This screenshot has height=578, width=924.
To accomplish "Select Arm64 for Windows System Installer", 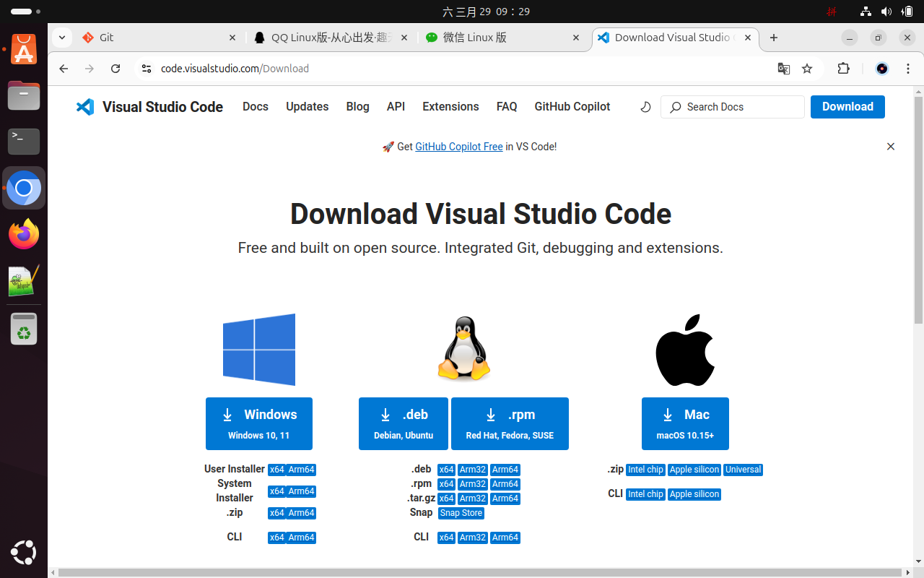I will click(x=301, y=491).
